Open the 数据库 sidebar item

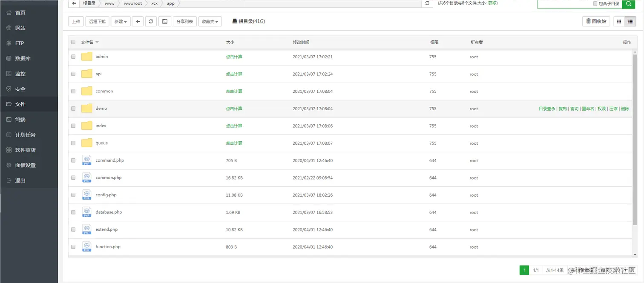[29, 59]
